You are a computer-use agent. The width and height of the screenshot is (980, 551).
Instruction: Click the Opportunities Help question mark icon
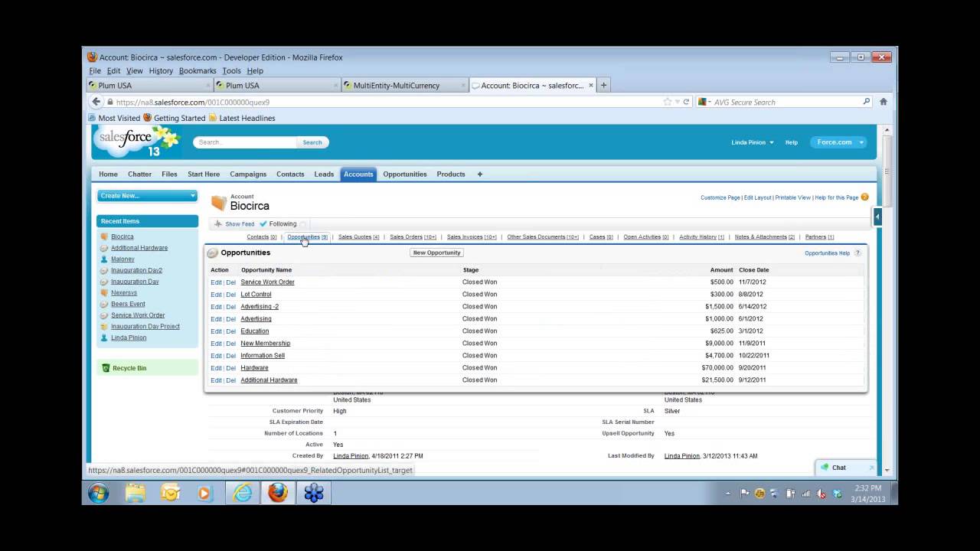point(857,253)
